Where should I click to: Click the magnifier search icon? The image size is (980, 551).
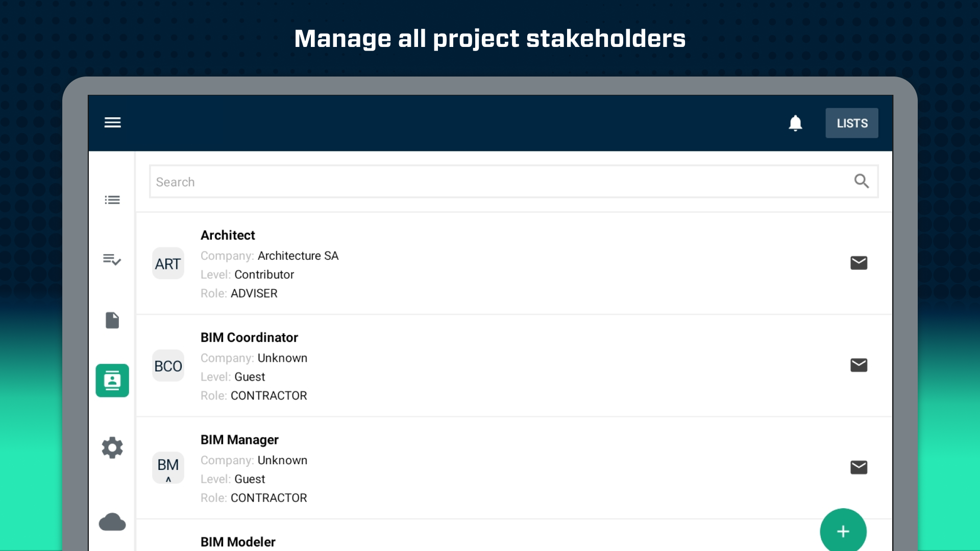tap(861, 181)
